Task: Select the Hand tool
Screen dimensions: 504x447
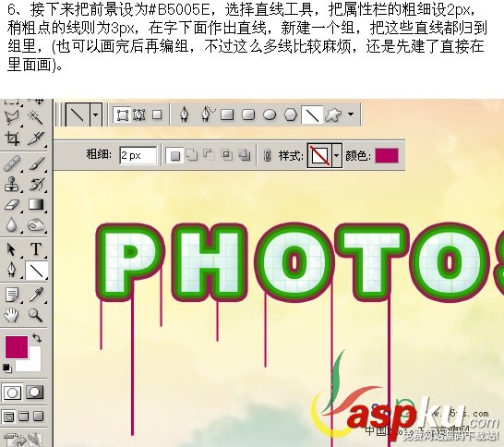Action: (11, 315)
